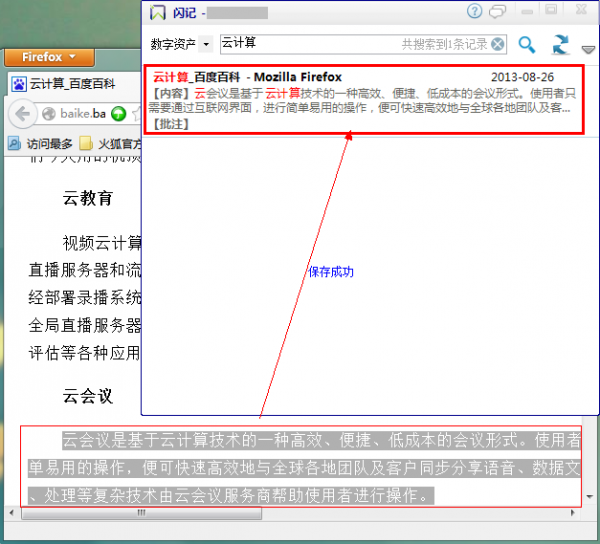
Task: Click the magnifier search icon
Action: [x=527, y=45]
